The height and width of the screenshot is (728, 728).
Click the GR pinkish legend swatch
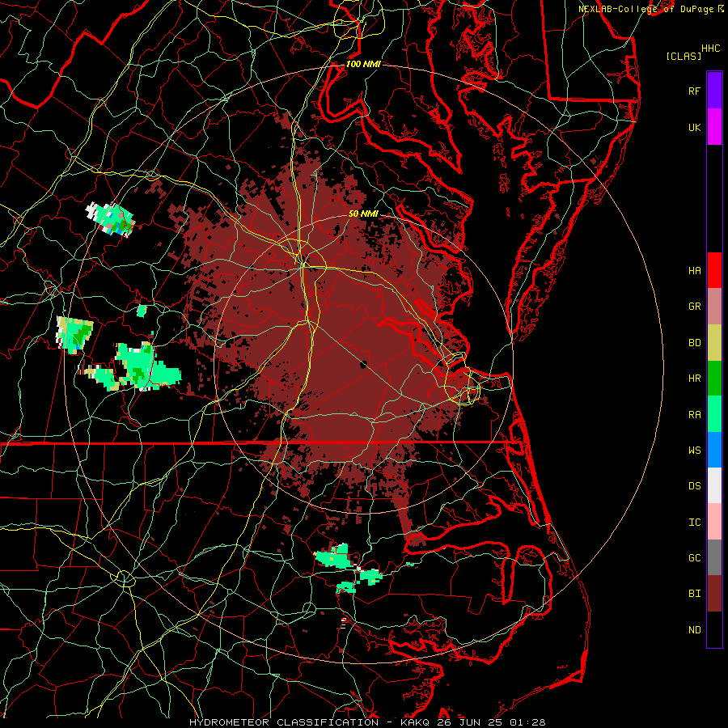coord(714,307)
